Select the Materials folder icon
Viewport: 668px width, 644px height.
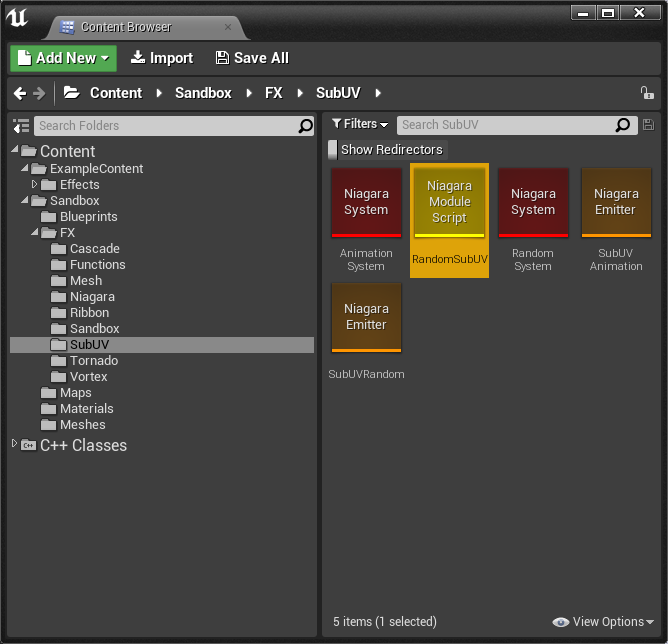coord(48,409)
